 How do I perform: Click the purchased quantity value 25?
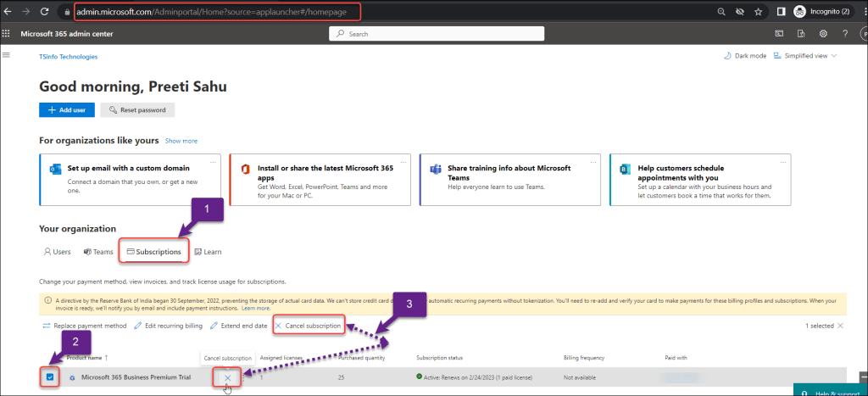coord(342,377)
